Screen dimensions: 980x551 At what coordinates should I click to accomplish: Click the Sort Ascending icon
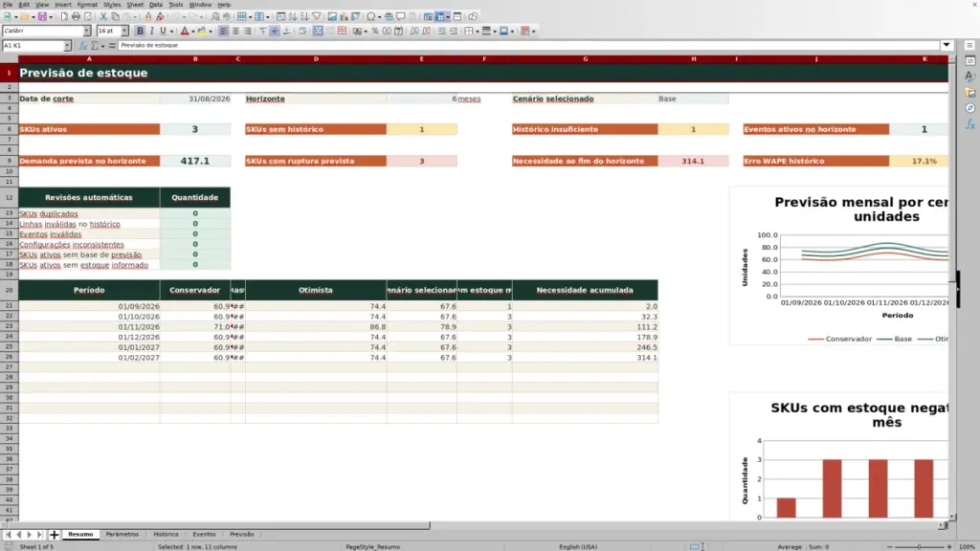293,17
